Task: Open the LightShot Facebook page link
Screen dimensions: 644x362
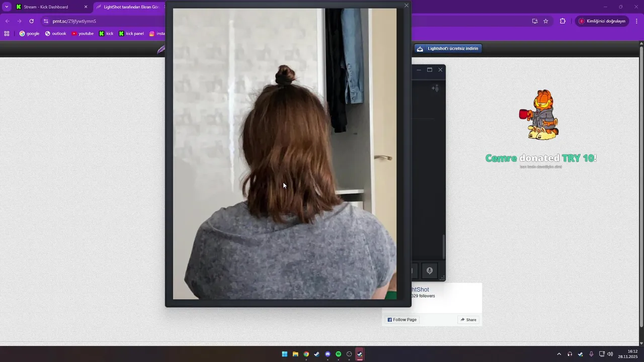Action: tap(420, 290)
